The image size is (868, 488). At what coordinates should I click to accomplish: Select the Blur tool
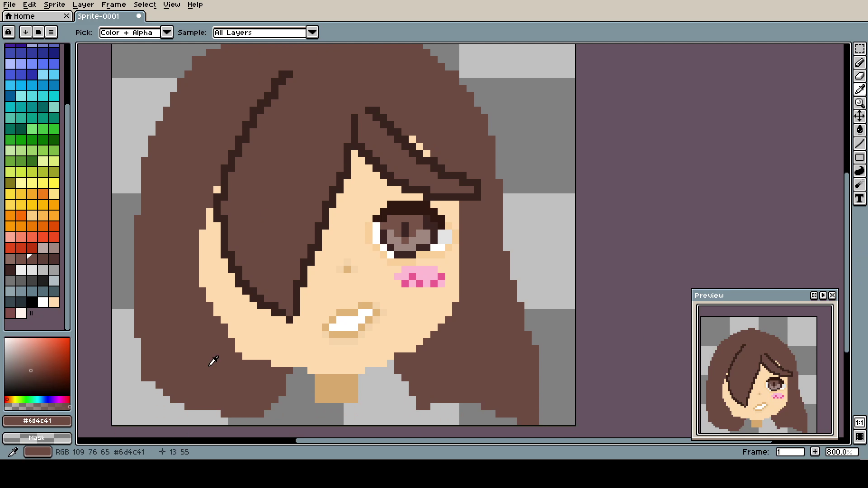pos(859,184)
